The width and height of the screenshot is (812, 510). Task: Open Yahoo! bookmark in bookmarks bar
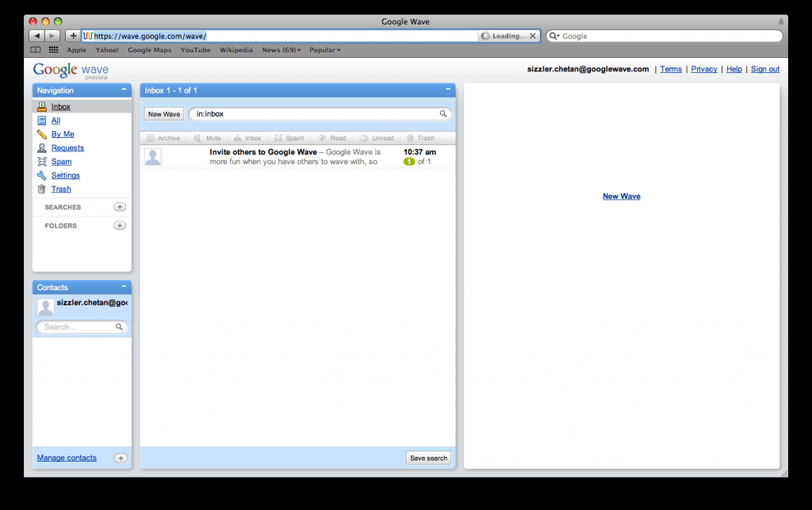click(x=107, y=50)
